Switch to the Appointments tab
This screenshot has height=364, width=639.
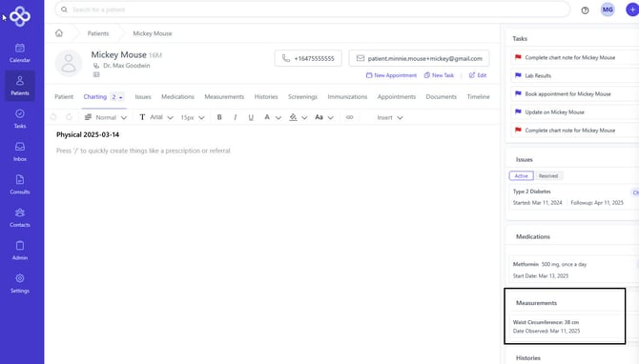(x=397, y=97)
